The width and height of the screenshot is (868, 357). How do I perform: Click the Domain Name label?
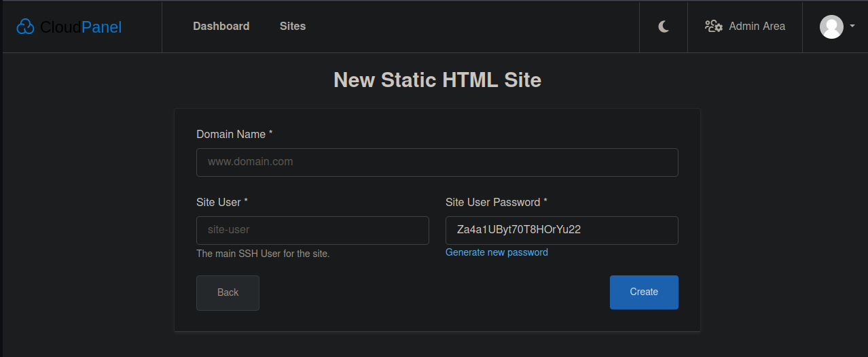[x=234, y=135]
